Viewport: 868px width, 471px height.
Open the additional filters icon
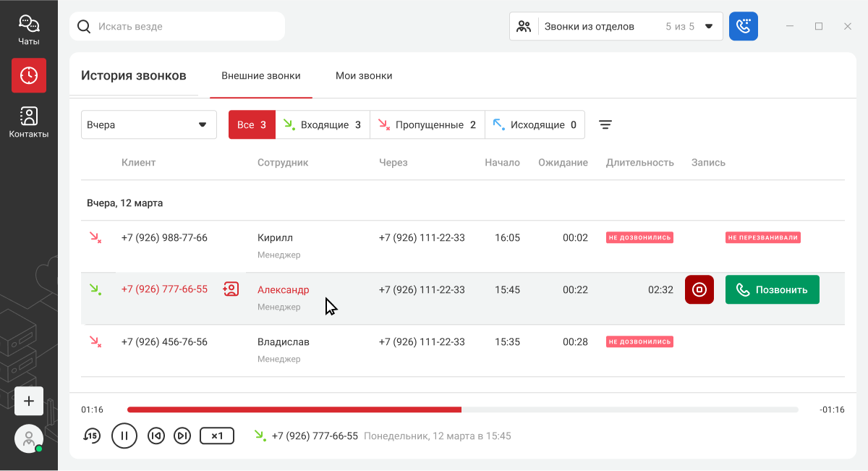pos(605,124)
